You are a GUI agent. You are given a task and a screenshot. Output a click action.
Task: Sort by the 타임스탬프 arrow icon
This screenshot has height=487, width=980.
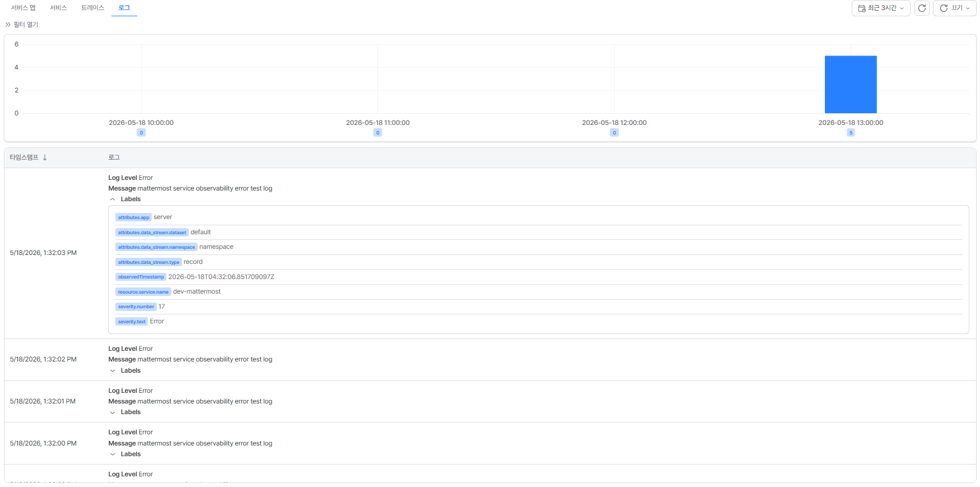click(45, 157)
